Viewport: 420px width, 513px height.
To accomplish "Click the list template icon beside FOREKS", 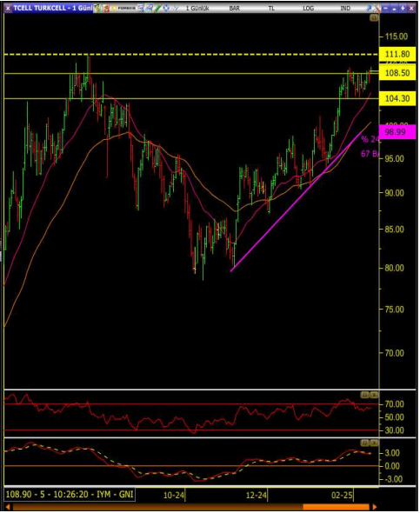I will (x=141, y=8).
